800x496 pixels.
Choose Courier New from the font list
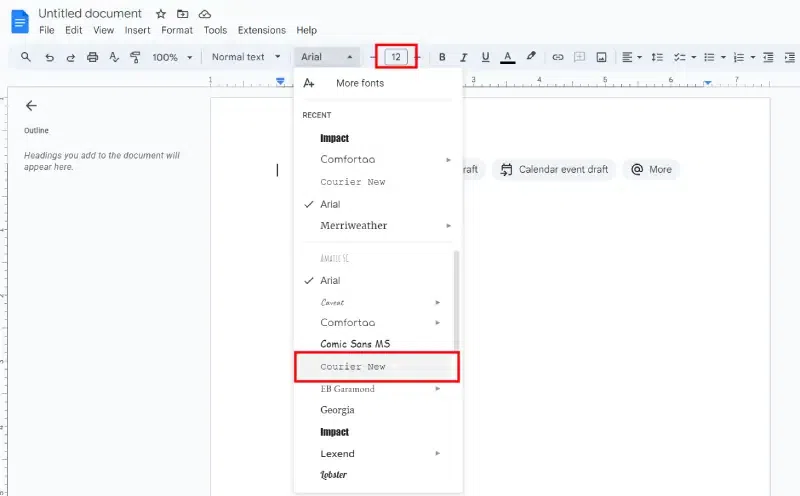tap(377, 366)
